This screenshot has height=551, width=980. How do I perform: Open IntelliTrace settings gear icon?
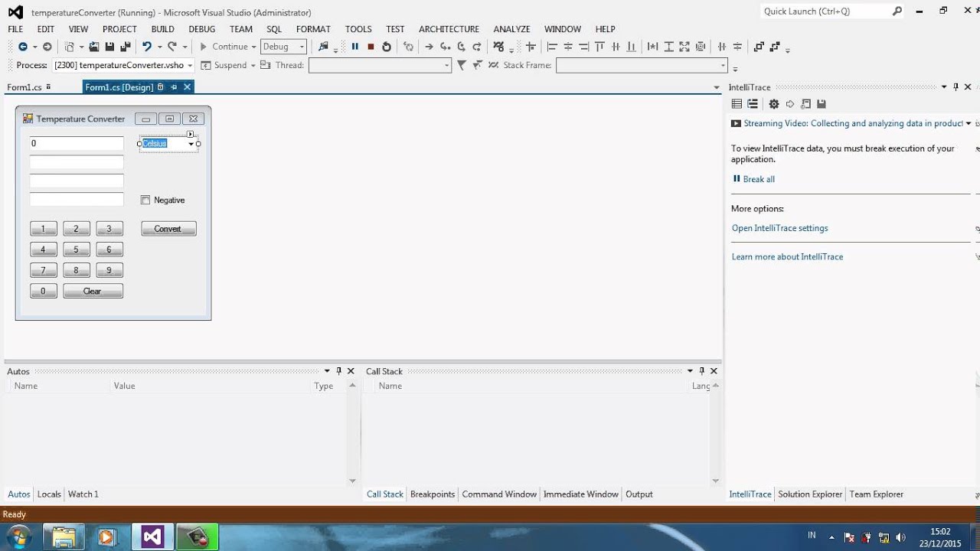[774, 104]
